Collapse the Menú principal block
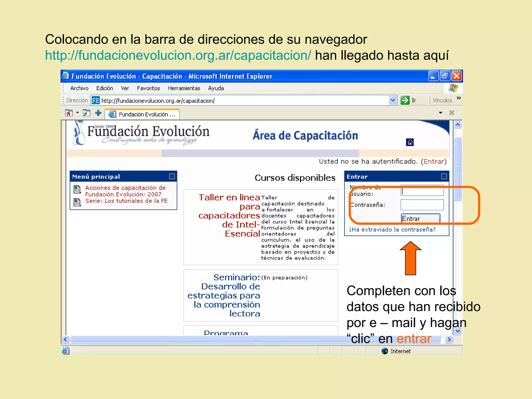Viewport: 532px width, 399px height. click(172, 177)
